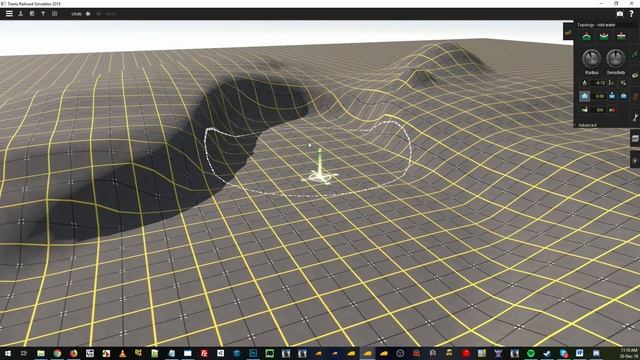640x360 pixels.
Task: Adjust the Radius dial
Action: pos(591,58)
